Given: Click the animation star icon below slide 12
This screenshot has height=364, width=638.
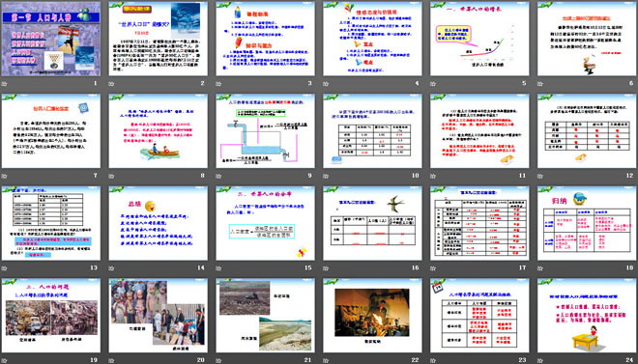Looking at the screenshot, I should tap(540, 176).
